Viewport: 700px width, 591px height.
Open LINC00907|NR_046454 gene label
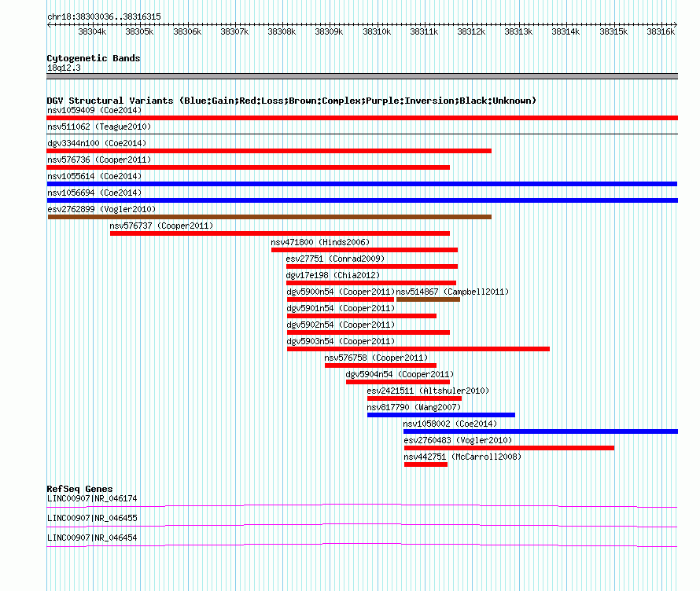[92, 538]
